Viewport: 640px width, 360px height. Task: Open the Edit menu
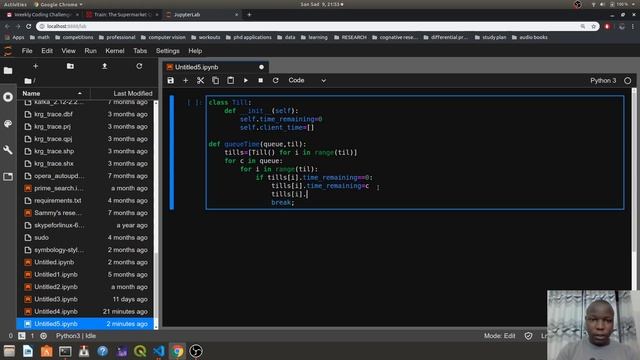pyautogui.click(x=47, y=51)
